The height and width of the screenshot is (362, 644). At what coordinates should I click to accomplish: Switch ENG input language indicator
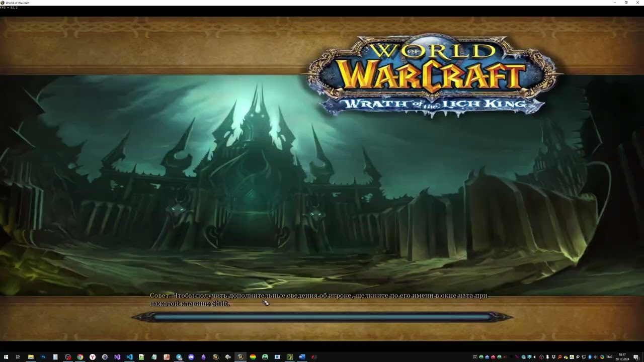click(609, 357)
